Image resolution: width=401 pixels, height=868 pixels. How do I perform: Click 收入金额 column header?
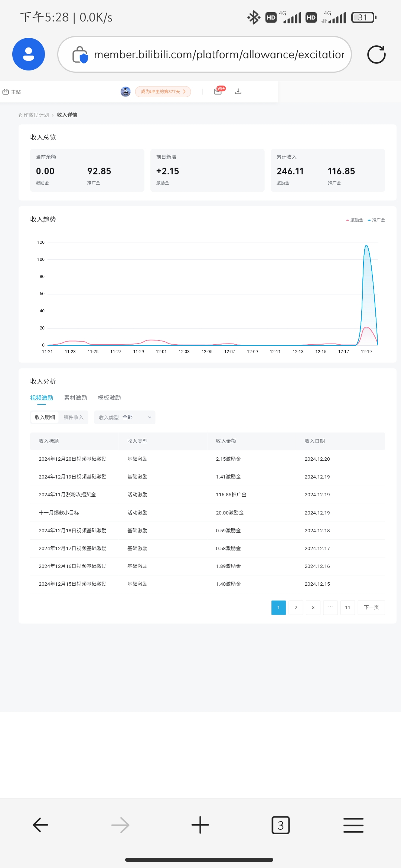click(x=226, y=441)
